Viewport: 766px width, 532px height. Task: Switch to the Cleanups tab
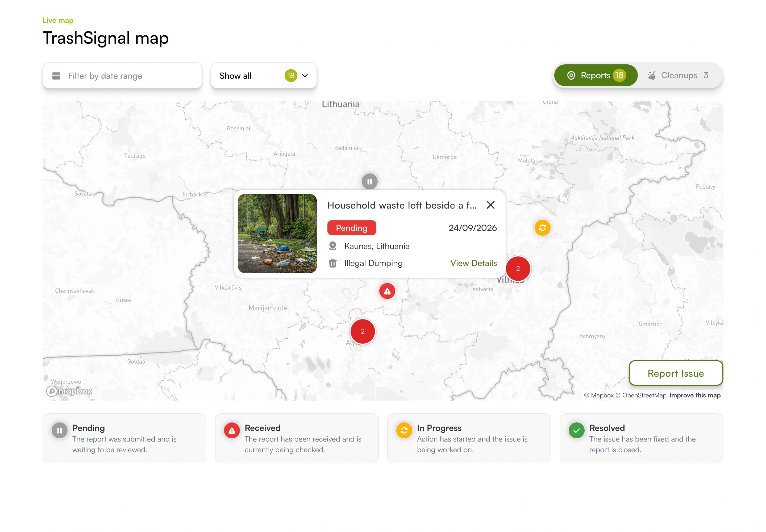(x=678, y=75)
